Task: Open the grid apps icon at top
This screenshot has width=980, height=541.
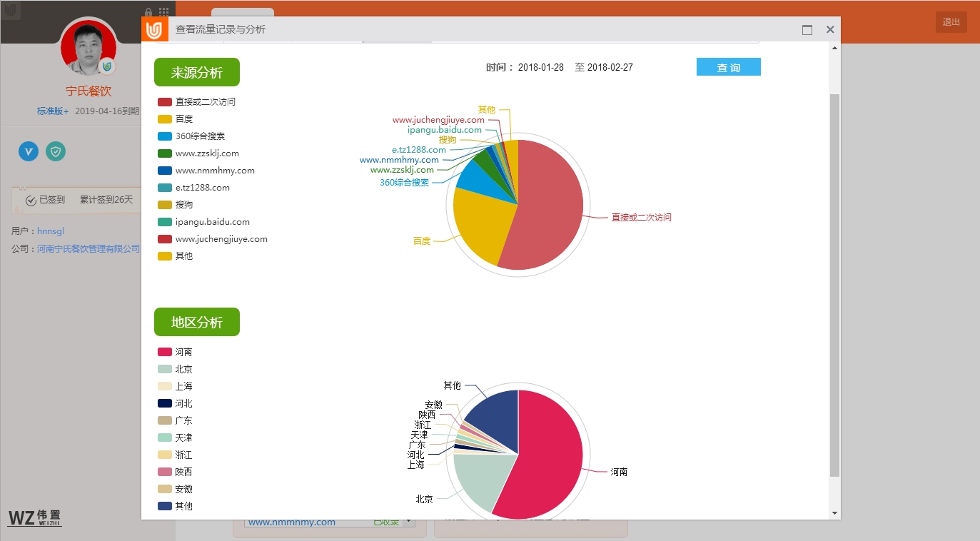Action: tap(164, 12)
